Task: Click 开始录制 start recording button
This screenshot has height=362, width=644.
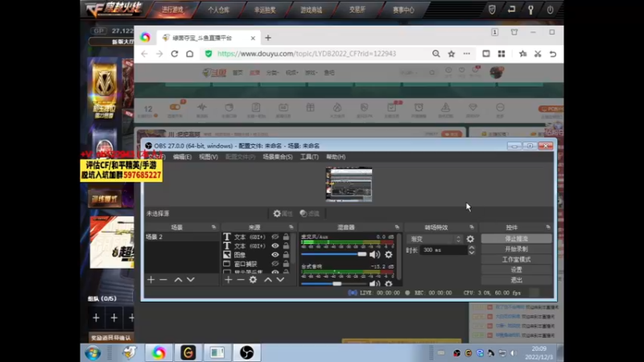Action: click(x=516, y=249)
